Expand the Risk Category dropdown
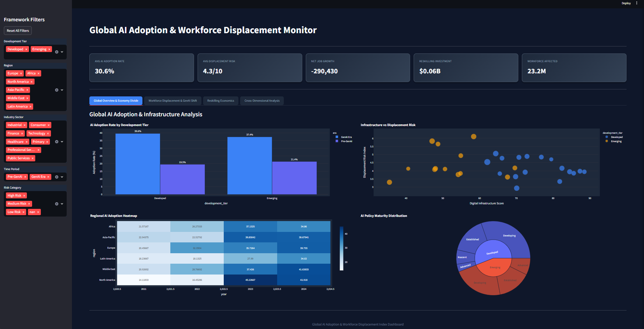This screenshot has height=329, width=644. 62,204
